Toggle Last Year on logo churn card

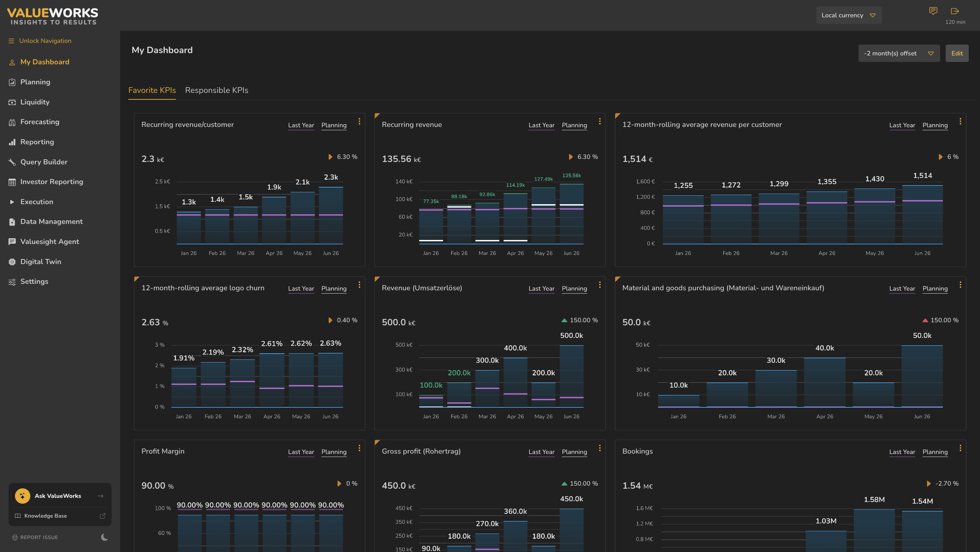301,288
